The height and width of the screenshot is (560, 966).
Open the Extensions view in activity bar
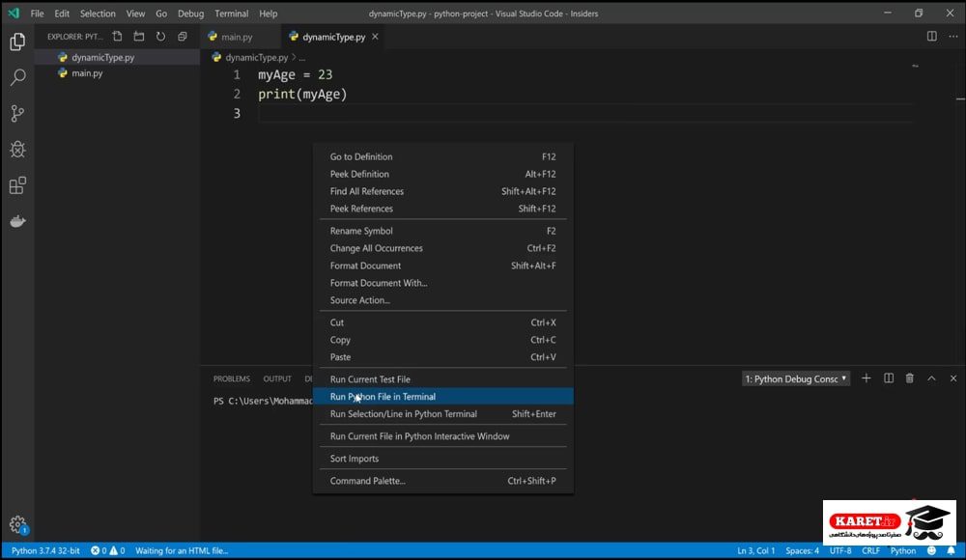(17, 185)
